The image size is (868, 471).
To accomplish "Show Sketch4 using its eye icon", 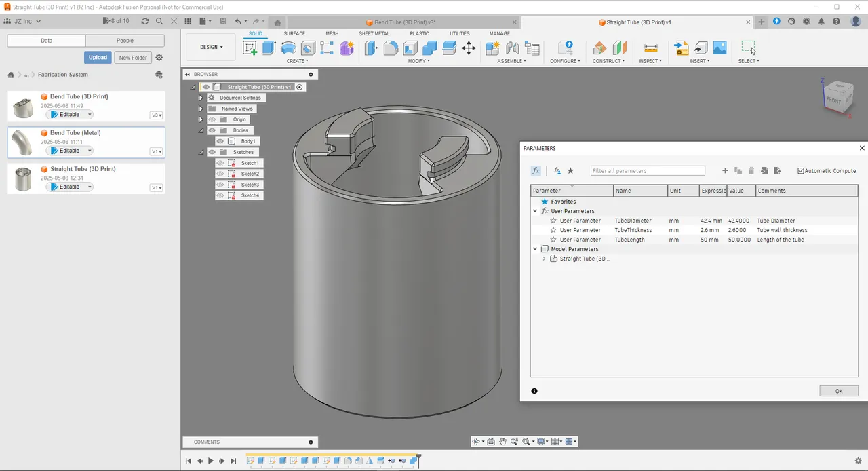I will click(220, 195).
